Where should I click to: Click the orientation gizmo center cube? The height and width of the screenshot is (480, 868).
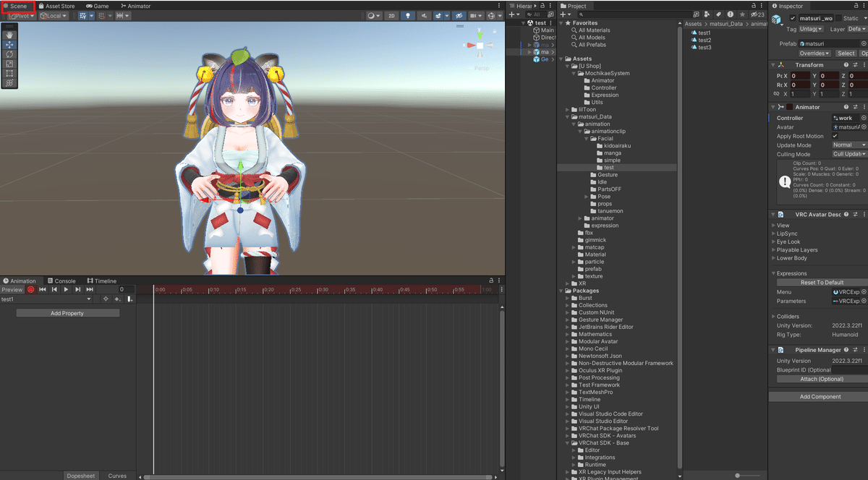click(x=479, y=46)
